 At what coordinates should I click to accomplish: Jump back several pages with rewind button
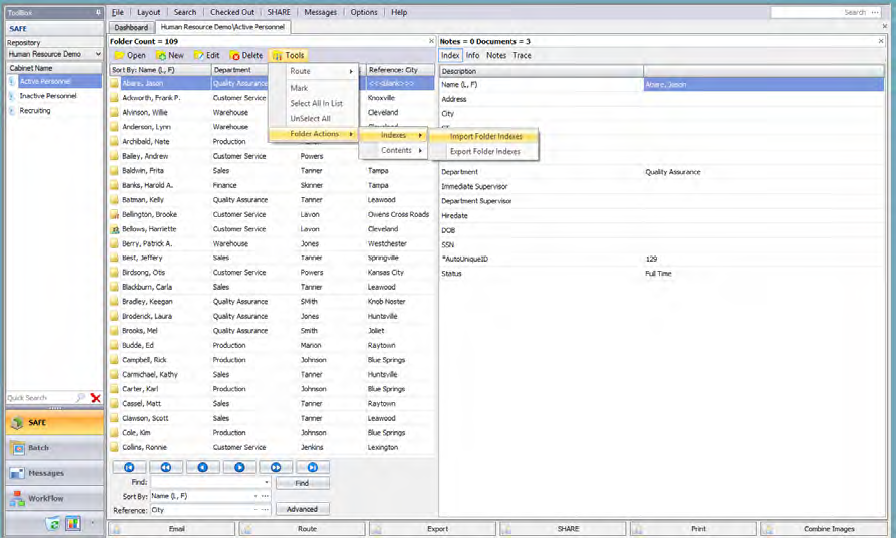tap(166, 467)
